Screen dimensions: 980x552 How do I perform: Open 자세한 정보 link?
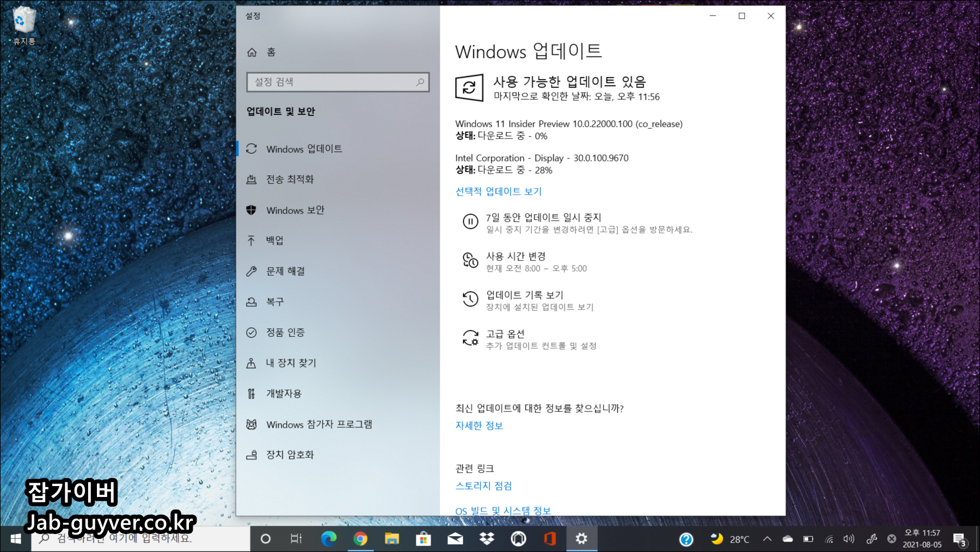coord(479,426)
